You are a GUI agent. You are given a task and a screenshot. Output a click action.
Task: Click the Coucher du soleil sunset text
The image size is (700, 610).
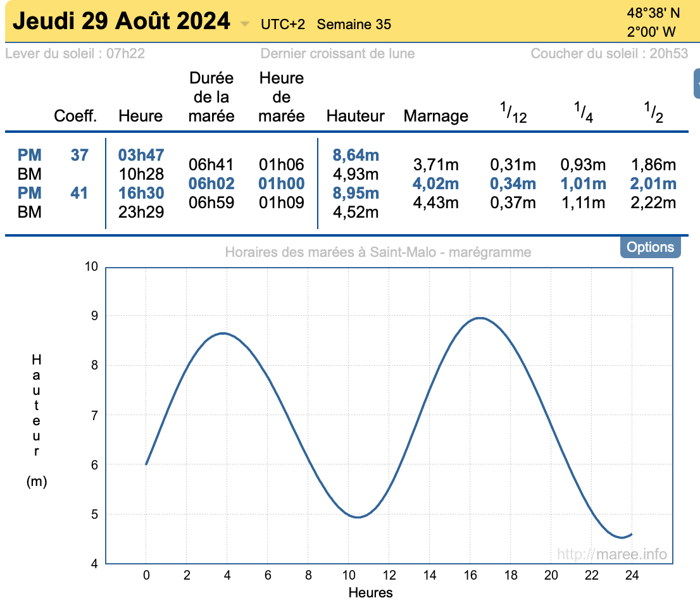[609, 53]
